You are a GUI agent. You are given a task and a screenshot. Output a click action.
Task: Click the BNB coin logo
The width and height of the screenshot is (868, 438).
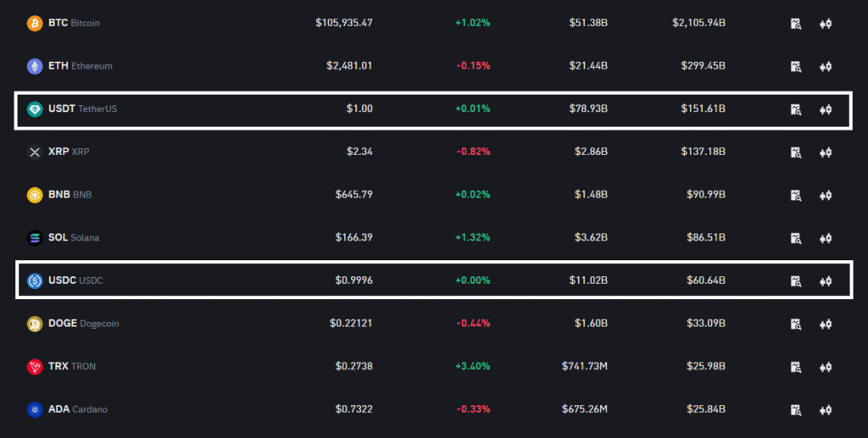(35, 195)
